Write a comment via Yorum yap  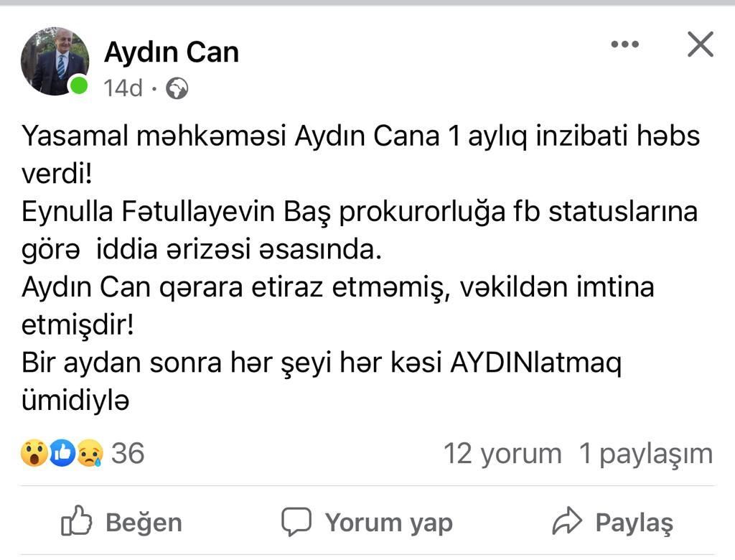tap(367, 522)
